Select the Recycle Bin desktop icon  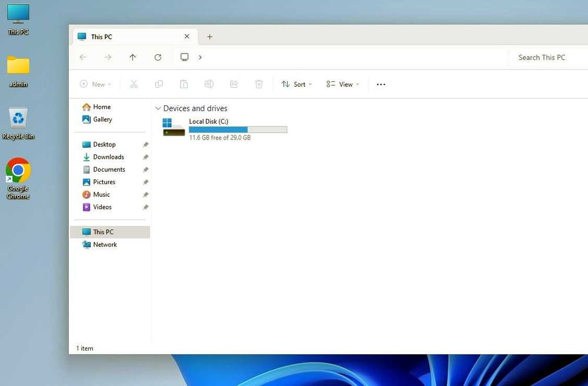click(x=18, y=124)
